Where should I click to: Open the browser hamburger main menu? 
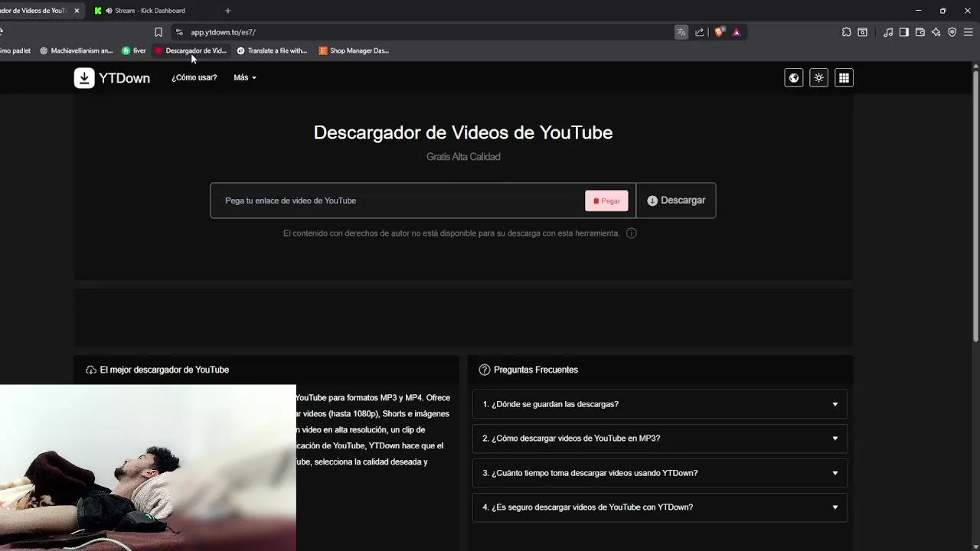coord(969,32)
